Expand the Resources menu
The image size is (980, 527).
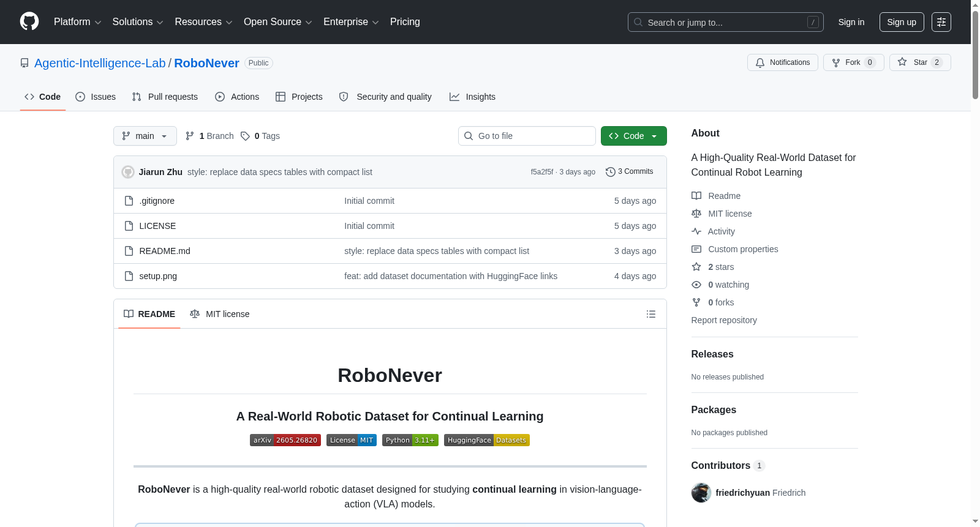click(x=203, y=22)
